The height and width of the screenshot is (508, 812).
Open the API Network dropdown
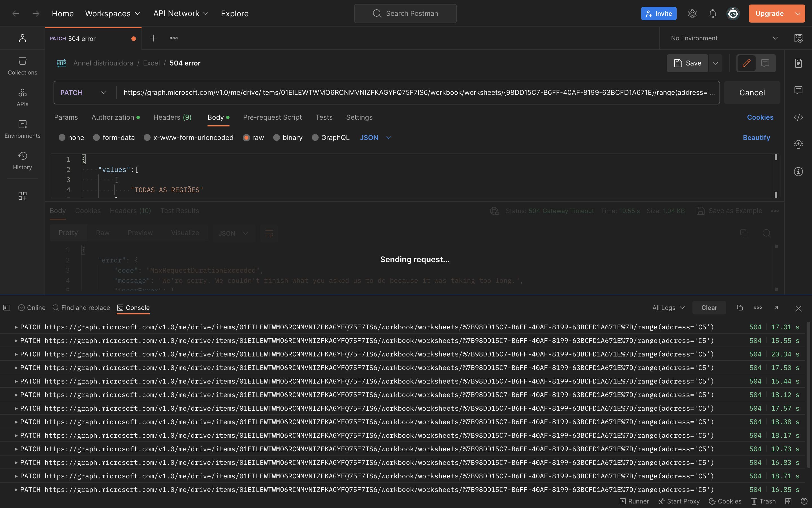(180, 14)
